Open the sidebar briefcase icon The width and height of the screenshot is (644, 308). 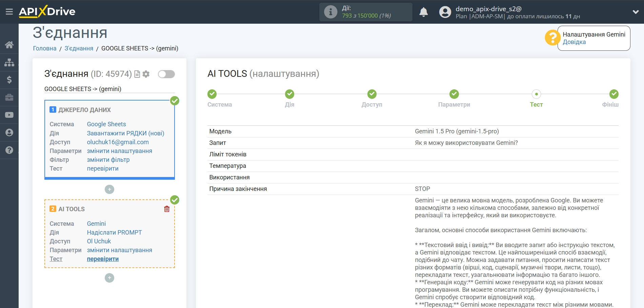[9, 97]
